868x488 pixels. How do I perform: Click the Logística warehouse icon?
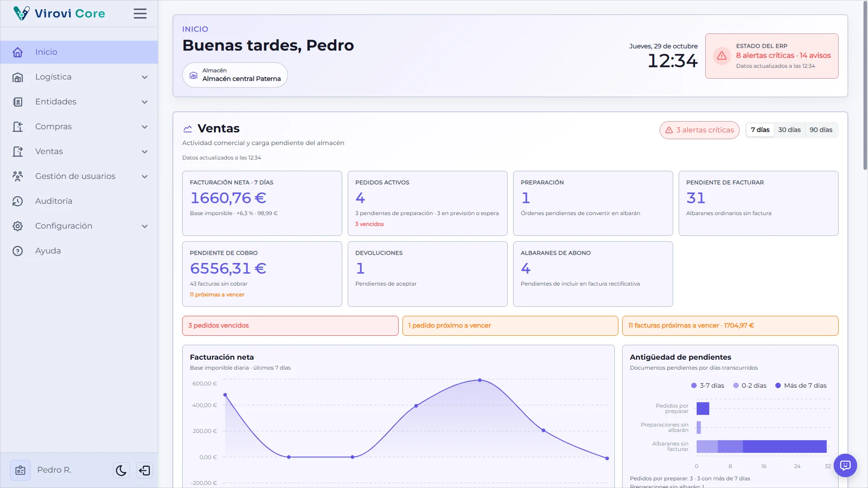[18, 77]
